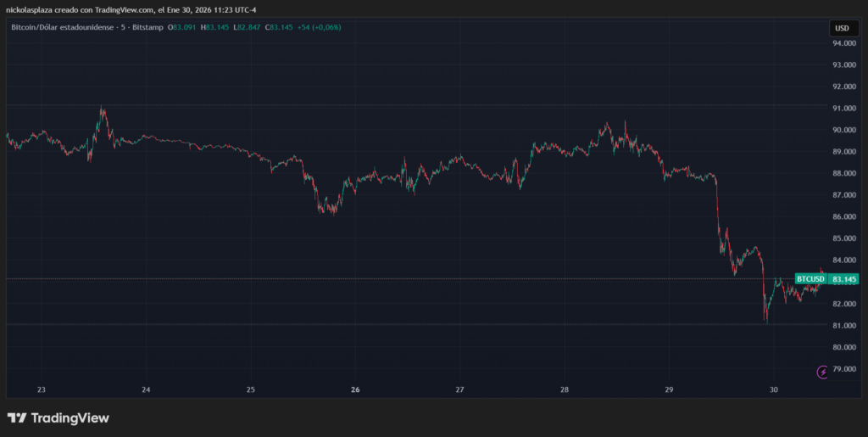Click the green BTCUSD symbol label

click(810, 278)
